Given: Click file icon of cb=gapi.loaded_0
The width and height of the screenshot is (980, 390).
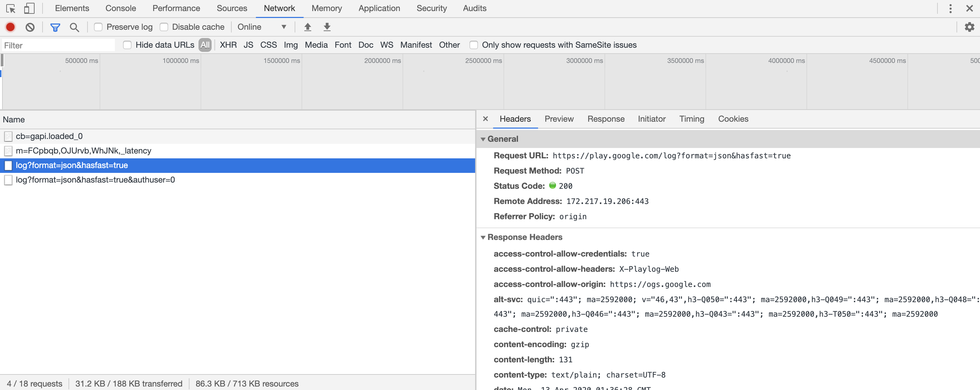Looking at the screenshot, I should 8,136.
